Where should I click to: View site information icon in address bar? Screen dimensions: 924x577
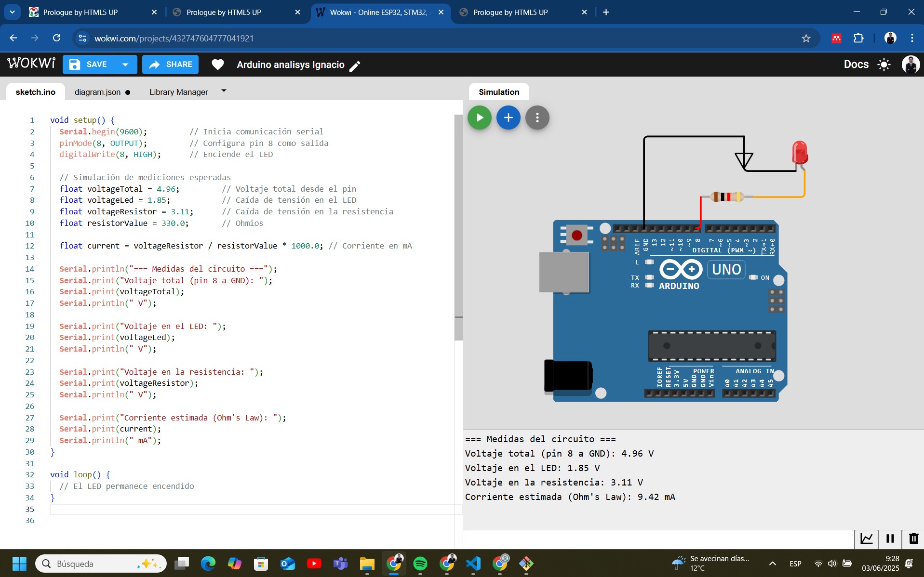click(x=82, y=38)
